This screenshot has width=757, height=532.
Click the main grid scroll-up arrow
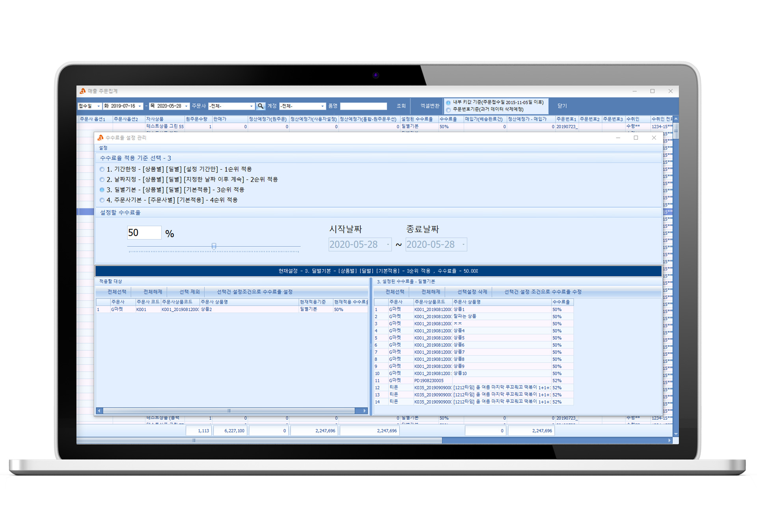coord(676,119)
